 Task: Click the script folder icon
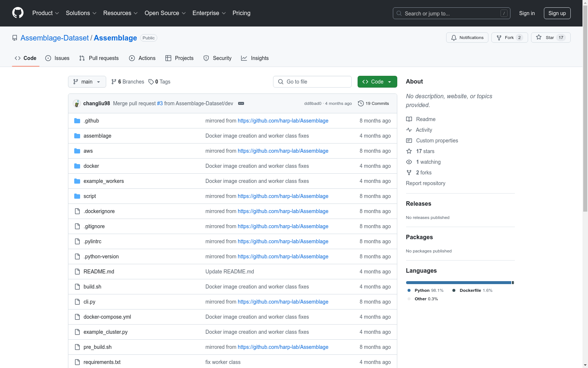click(77, 196)
